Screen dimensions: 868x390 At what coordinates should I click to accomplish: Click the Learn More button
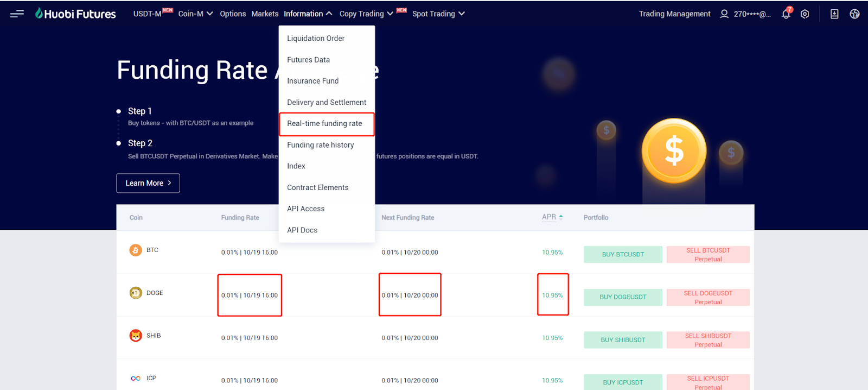tap(148, 183)
